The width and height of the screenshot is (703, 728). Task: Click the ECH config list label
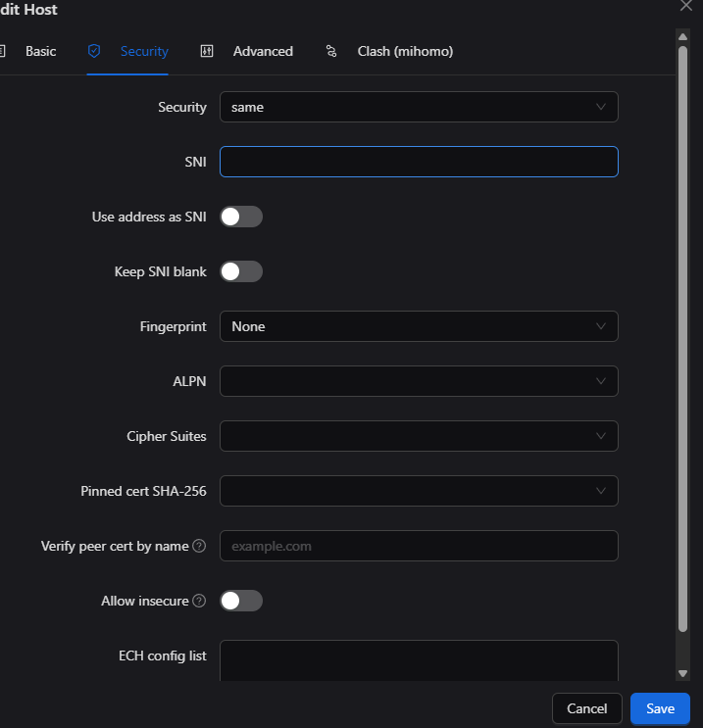162,655
